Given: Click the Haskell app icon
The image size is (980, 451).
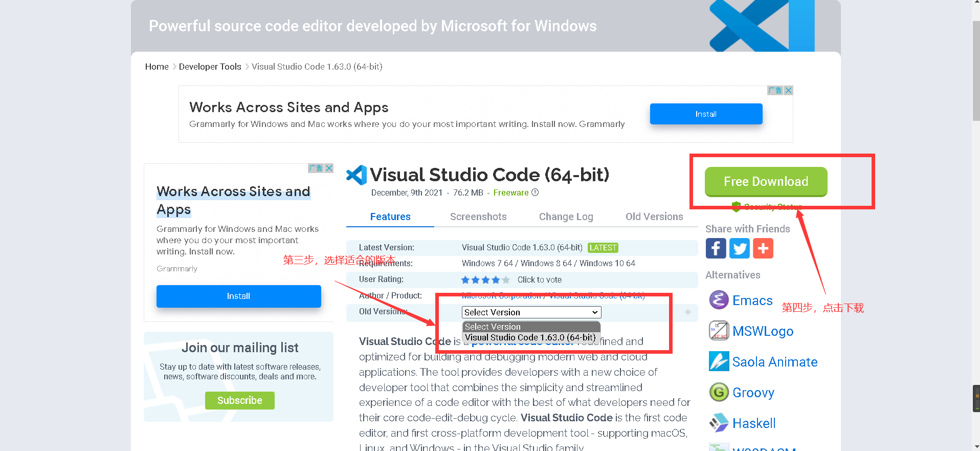Looking at the screenshot, I should [719, 423].
